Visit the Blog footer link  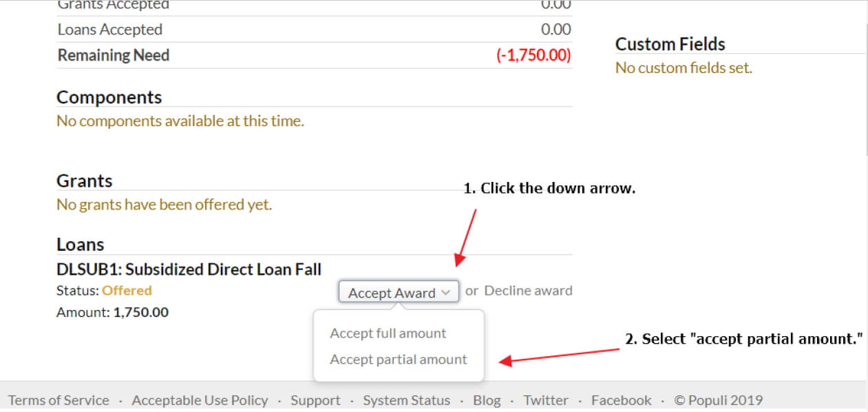tap(487, 400)
